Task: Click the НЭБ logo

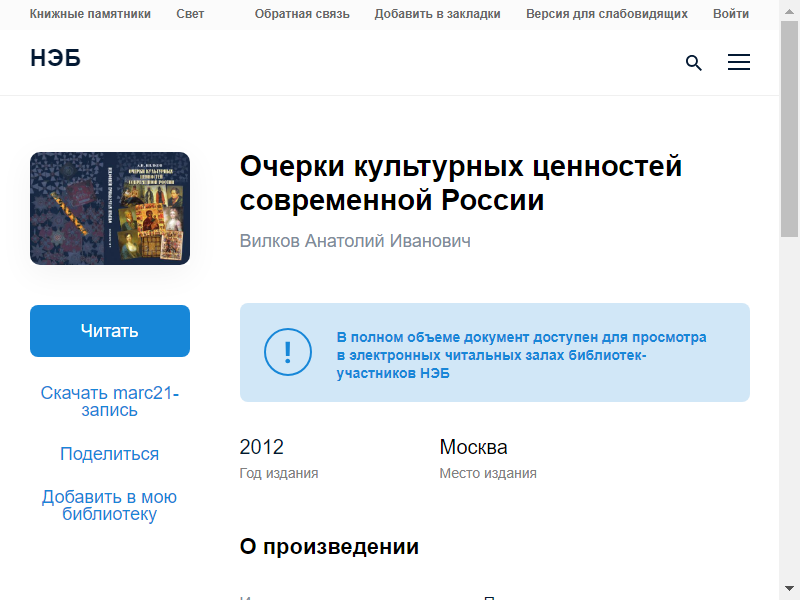Action: 55,59
